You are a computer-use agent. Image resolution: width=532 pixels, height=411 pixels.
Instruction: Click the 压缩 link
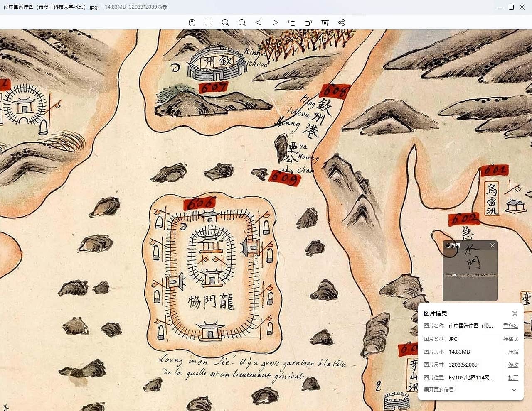(x=513, y=352)
